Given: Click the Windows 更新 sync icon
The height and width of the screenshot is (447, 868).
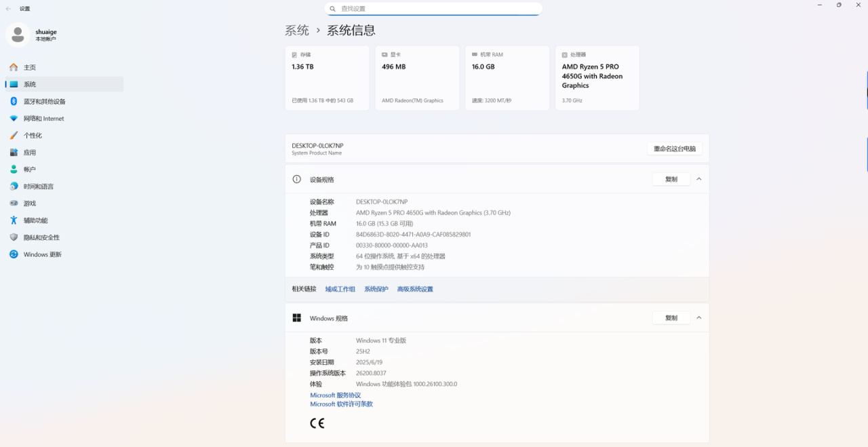Looking at the screenshot, I should coord(14,254).
